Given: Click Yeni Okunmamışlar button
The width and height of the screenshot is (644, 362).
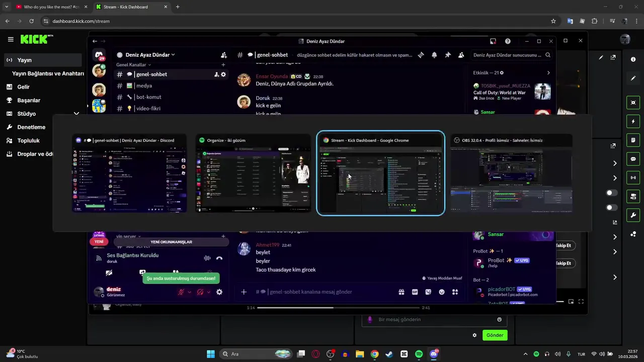Looking at the screenshot, I should click(x=171, y=242).
